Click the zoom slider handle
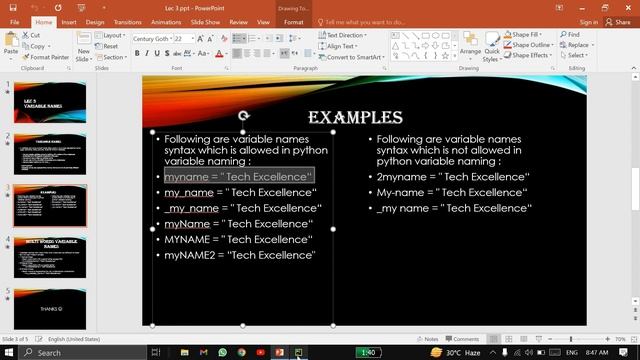This screenshot has height=360, width=640. 571,339
